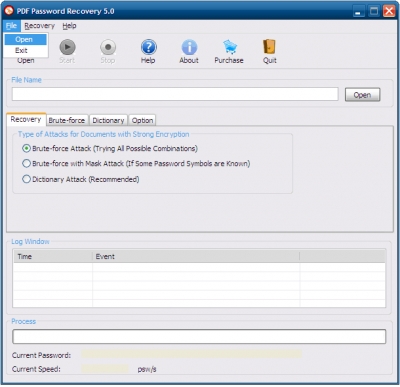This screenshot has width=400, height=387.
Task: Select Brute-force with Mask Attack option
Action: point(26,163)
